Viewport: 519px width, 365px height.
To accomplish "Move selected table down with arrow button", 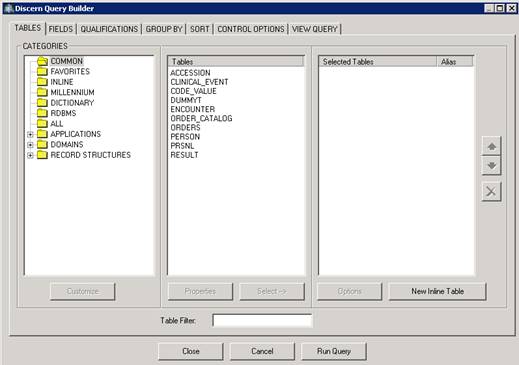I will (x=491, y=166).
